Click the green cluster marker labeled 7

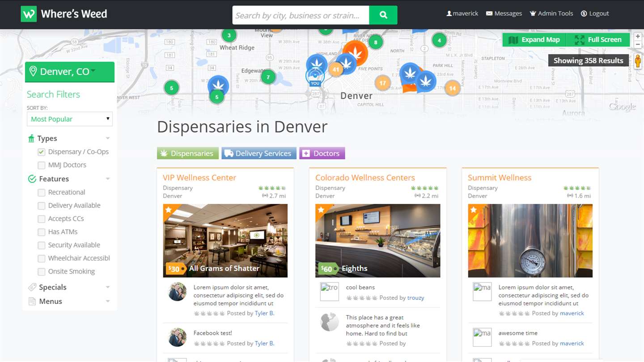tap(268, 77)
